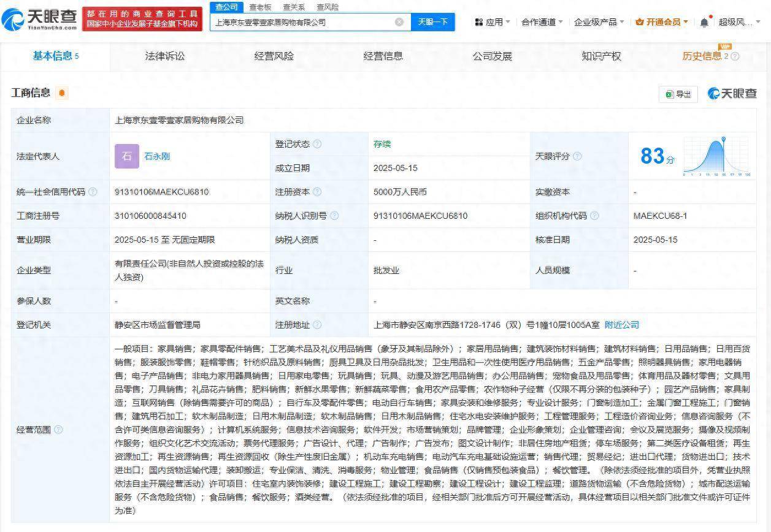Select the 查风险 search tab
This screenshot has width=771, height=532.
(x=328, y=7)
